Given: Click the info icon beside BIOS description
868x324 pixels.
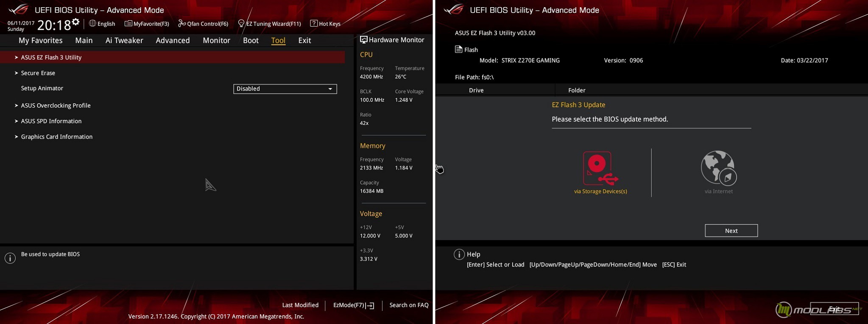Looking at the screenshot, I should (10, 258).
